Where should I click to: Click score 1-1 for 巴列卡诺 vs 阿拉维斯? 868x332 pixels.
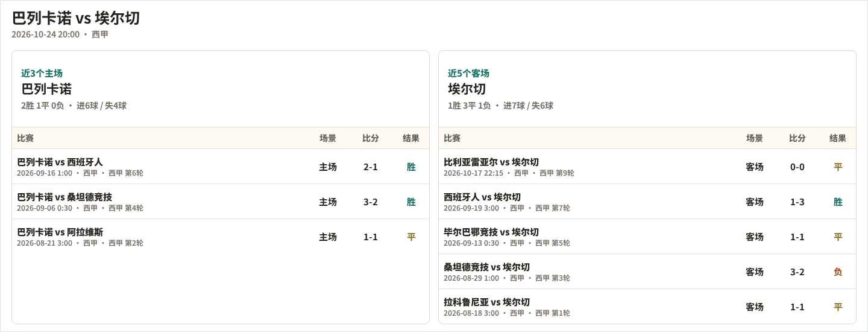click(371, 237)
